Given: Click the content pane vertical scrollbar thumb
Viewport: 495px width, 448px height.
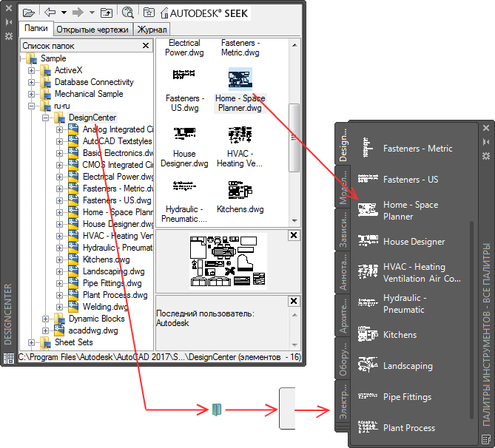Looking at the screenshot, I should (294, 138).
